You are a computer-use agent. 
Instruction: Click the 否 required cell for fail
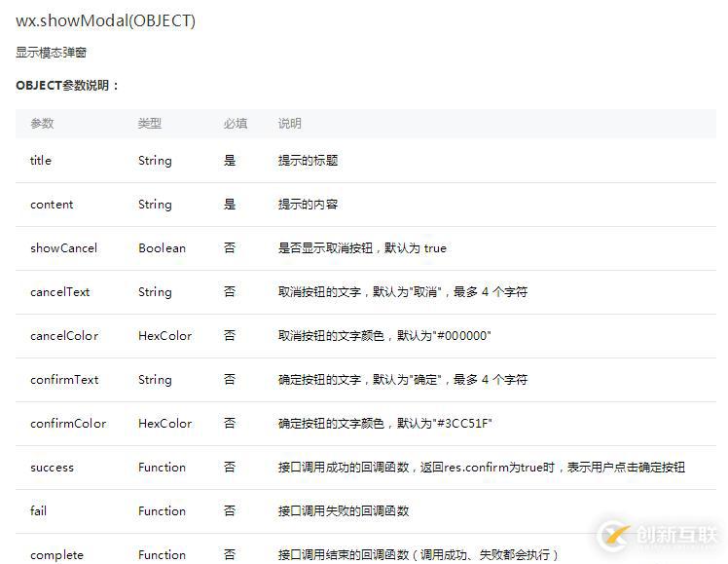230,511
